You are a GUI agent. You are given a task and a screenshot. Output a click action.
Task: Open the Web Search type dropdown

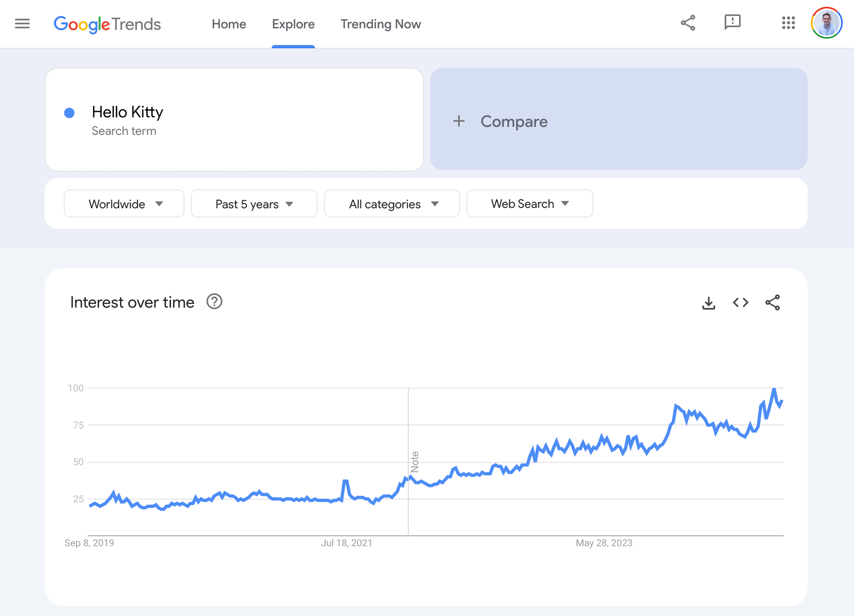point(529,204)
